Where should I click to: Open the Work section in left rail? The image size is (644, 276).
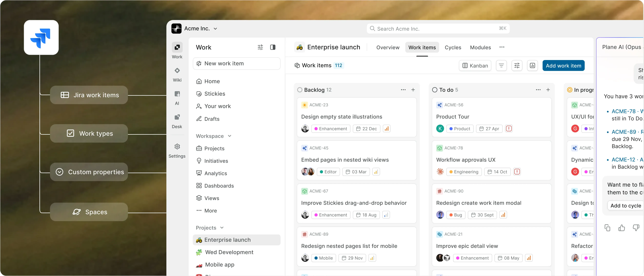(177, 50)
